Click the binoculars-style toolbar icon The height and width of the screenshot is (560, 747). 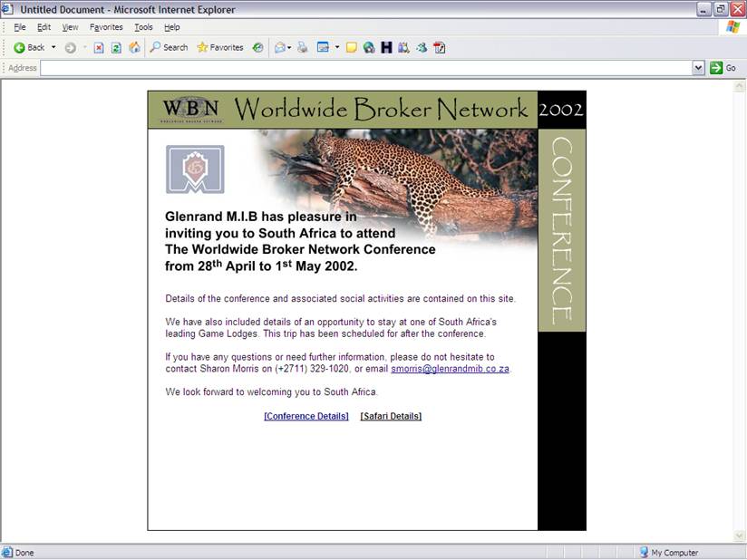pyautogui.click(x=403, y=47)
